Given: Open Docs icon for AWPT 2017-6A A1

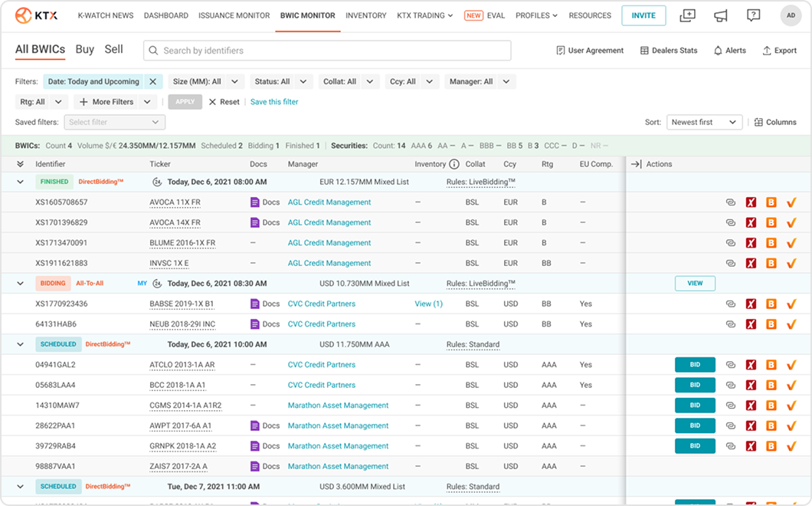Looking at the screenshot, I should point(256,426).
